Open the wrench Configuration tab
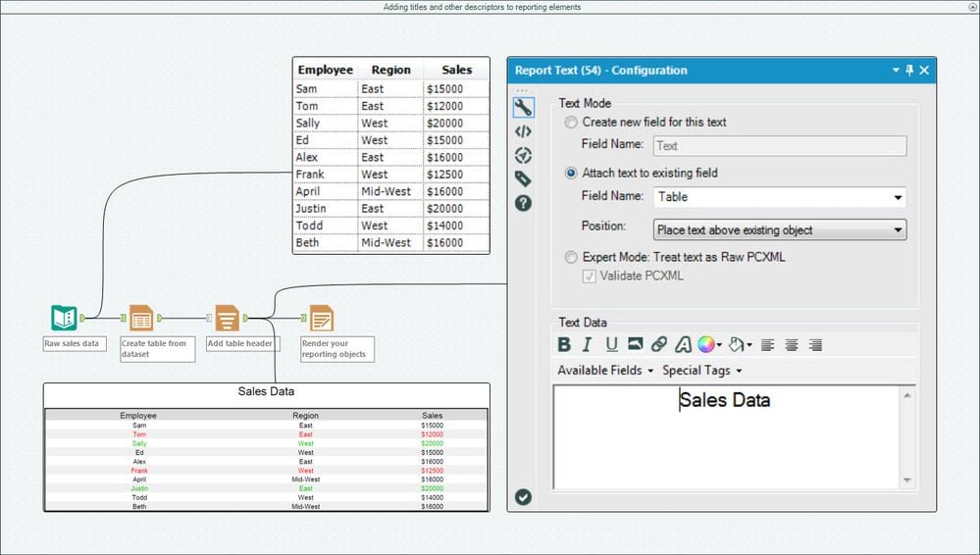Screen dimensions: 980x555 pos(523,108)
